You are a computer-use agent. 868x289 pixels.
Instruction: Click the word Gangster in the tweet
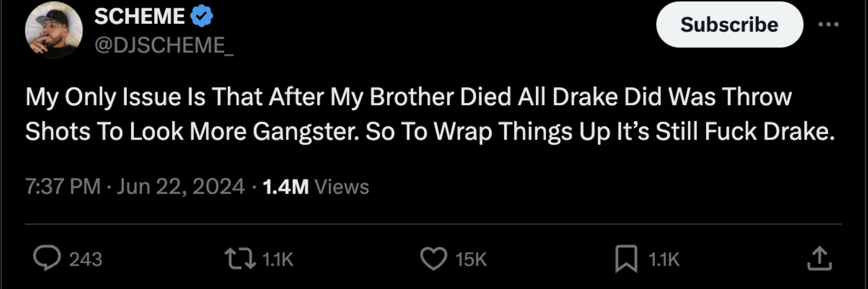(x=305, y=131)
